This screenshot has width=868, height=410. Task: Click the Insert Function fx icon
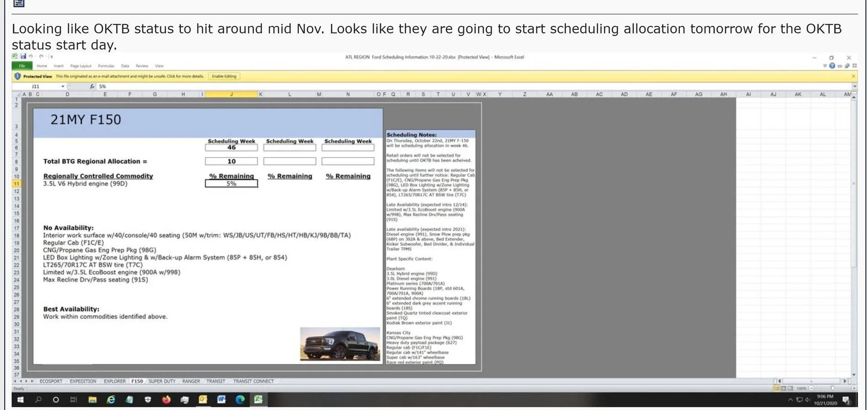[92, 86]
